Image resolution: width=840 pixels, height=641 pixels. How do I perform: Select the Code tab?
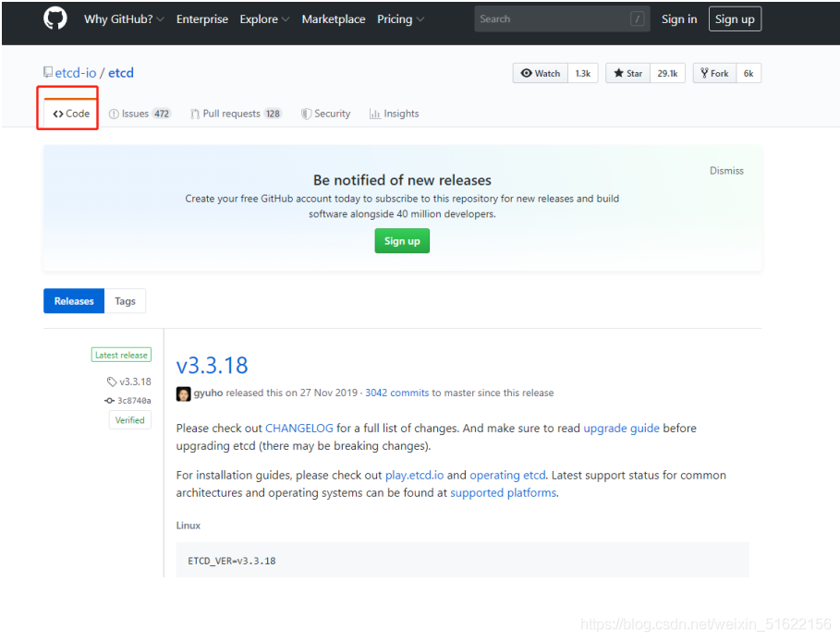pos(71,114)
